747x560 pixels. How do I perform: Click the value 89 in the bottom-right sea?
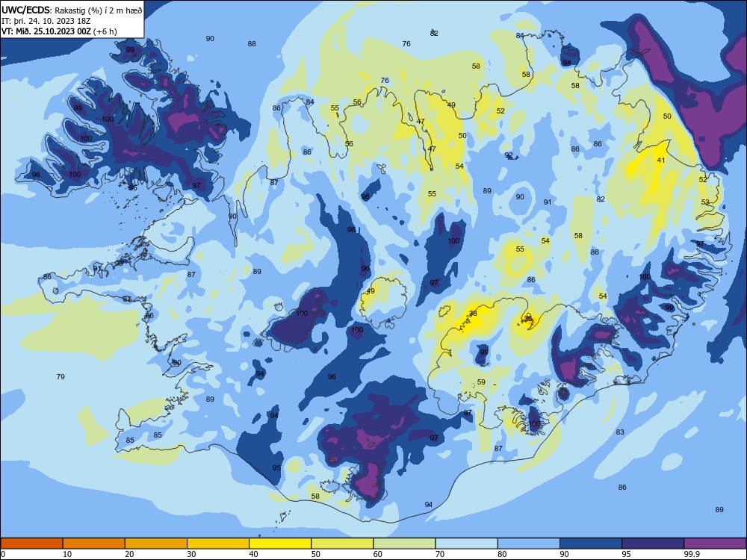[719, 509]
